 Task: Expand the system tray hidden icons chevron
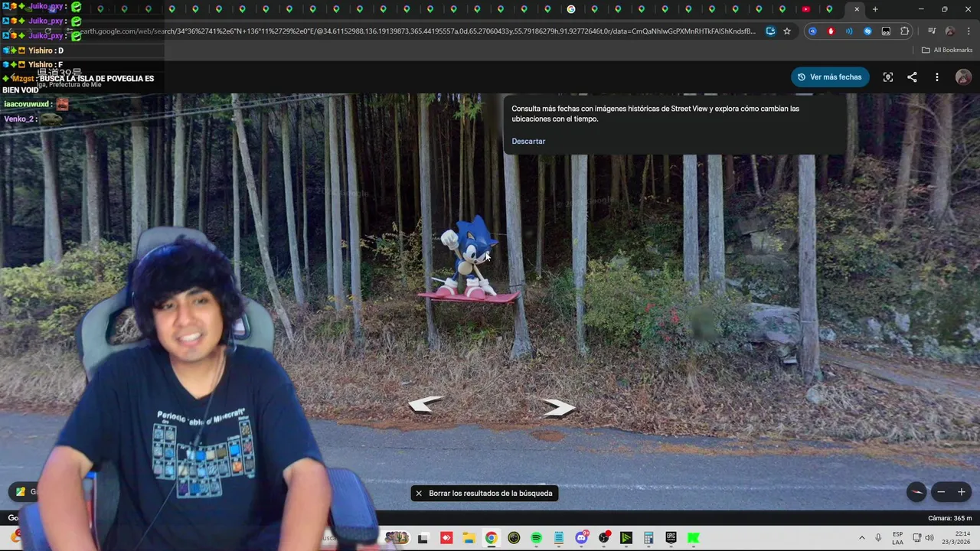pyautogui.click(x=861, y=538)
